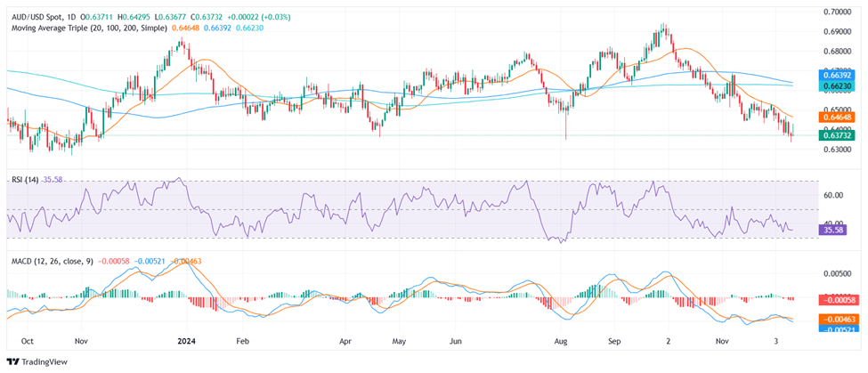
Task: Click the TradingView logo icon
Action: (12, 361)
